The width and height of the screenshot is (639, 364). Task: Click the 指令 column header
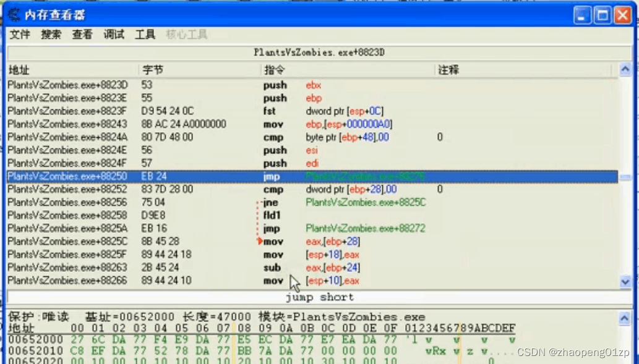tap(348, 70)
